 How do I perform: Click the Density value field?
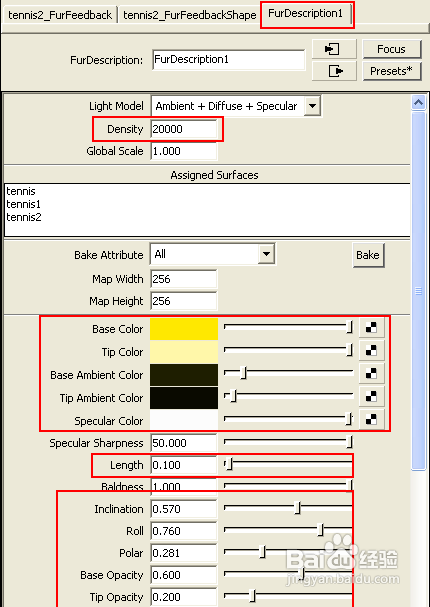[183, 129]
